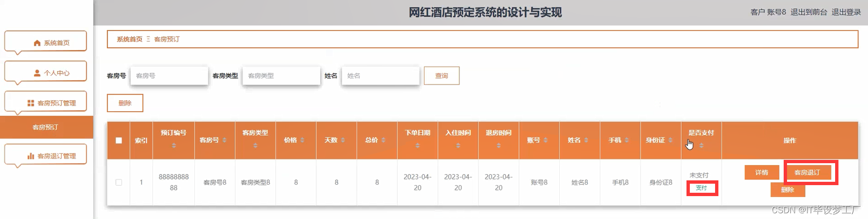
Task: Sort by 客房号 column
Action: tap(224, 140)
